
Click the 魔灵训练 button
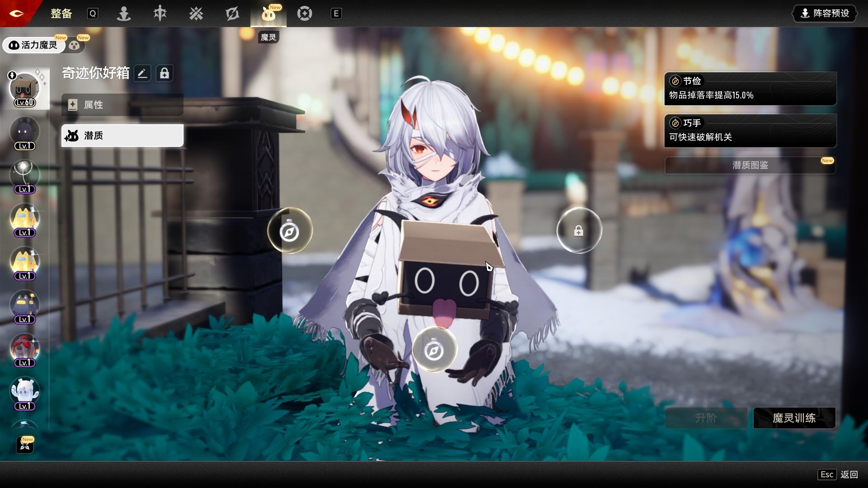coord(794,418)
